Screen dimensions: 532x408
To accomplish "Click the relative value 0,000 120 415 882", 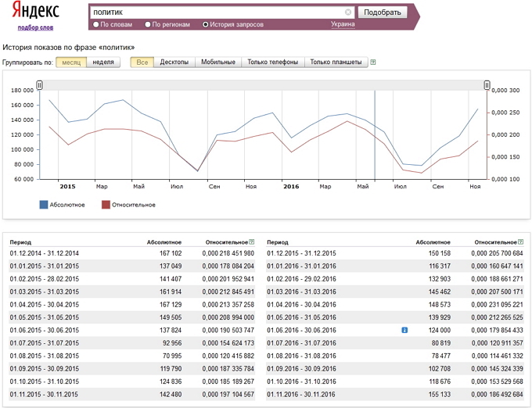I will [x=228, y=356].
